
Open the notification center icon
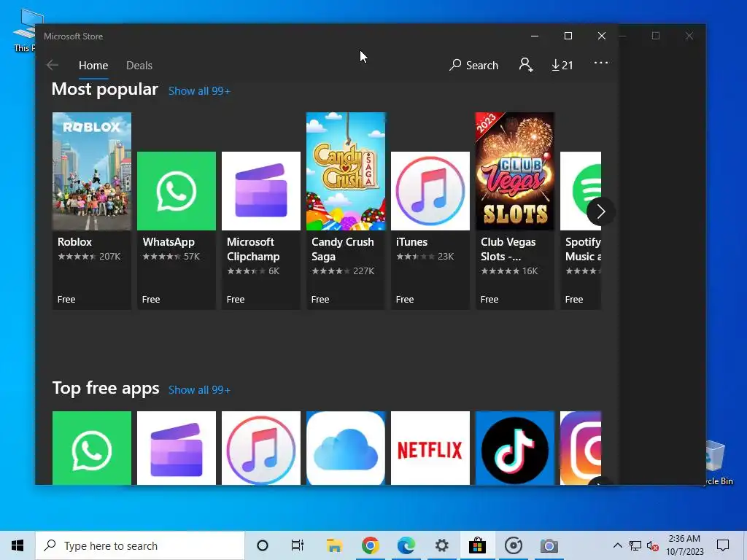point(723,545)
